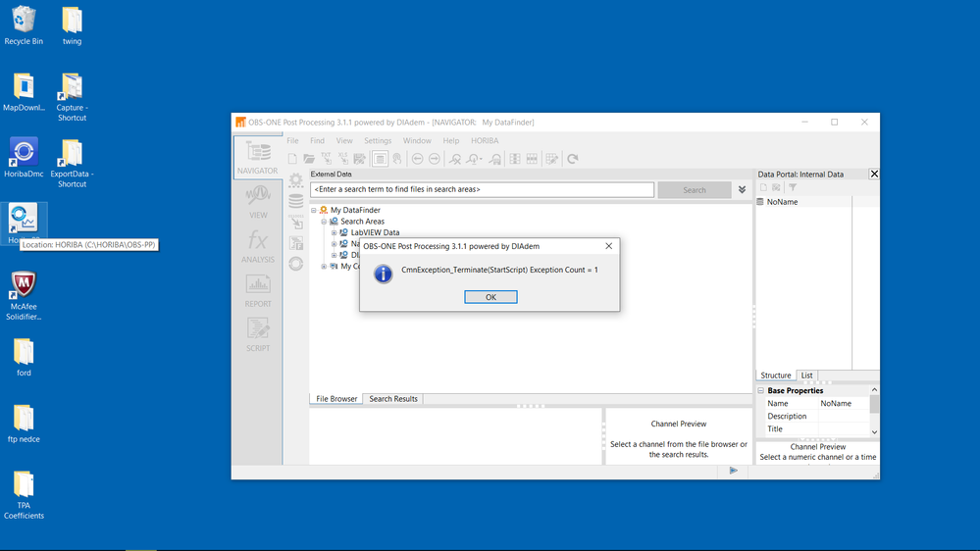Collapse the Search Areas tree node
The height and width of the screenshot is (551, 980).
click(324, 222)
